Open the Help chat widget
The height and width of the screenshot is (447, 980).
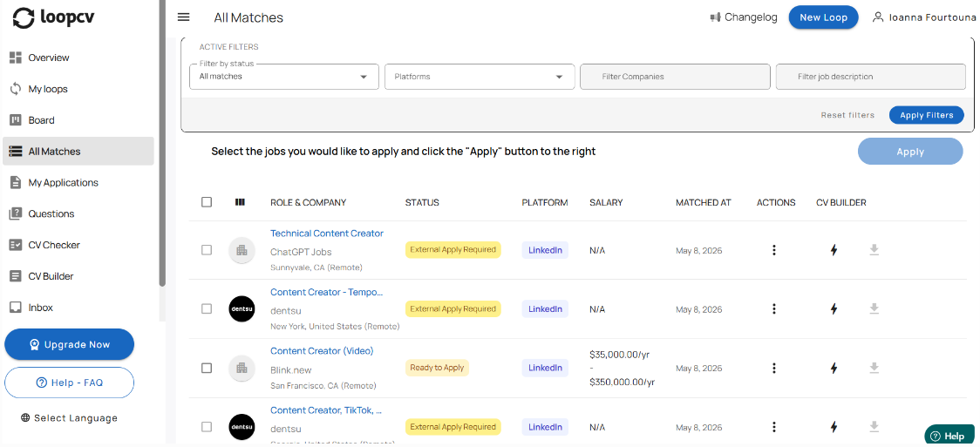point(949,437)
